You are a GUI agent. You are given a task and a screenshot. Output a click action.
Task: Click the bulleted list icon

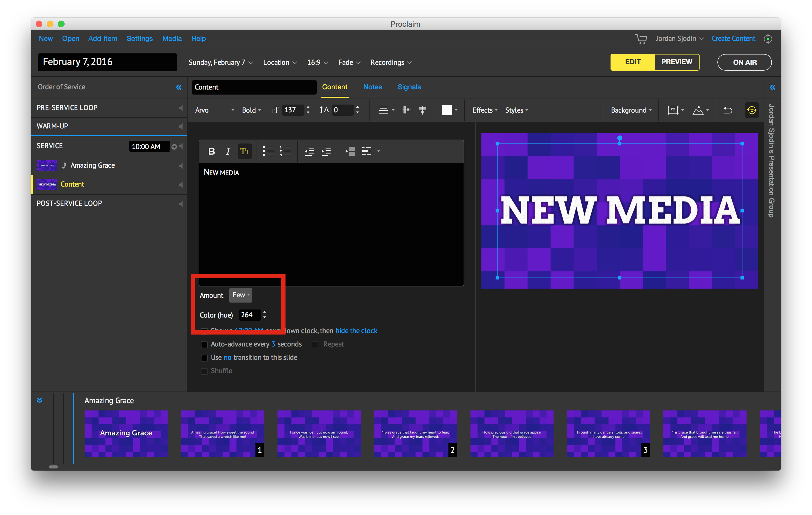click(268, 151)
